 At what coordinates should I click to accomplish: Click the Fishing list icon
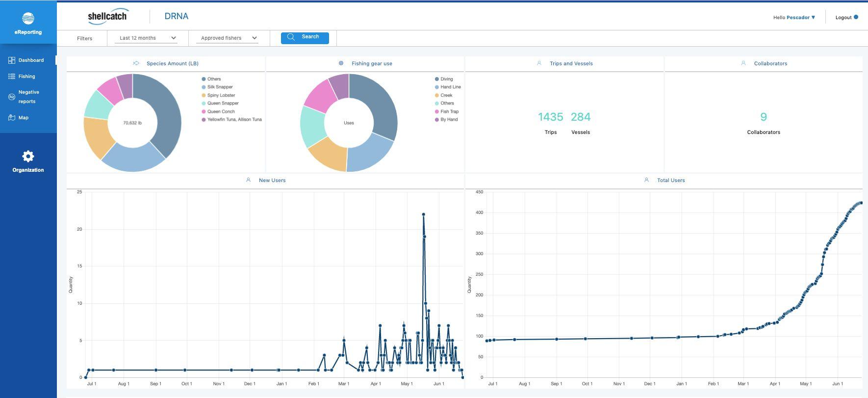[x=12, y=76]
